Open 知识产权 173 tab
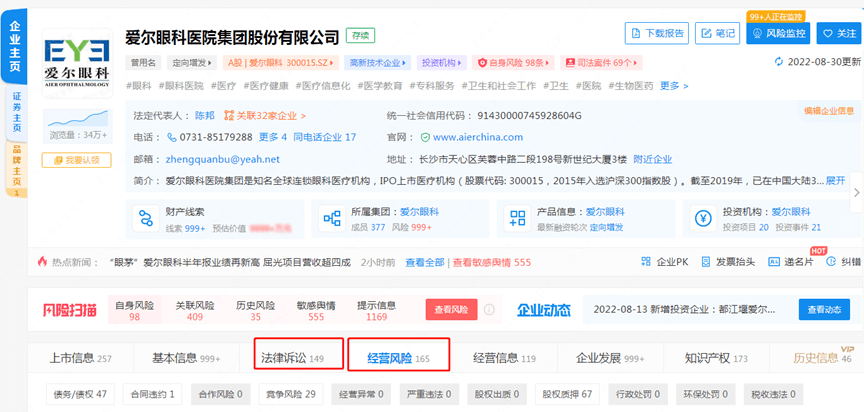864x412 pixels. tap(716, 358)
